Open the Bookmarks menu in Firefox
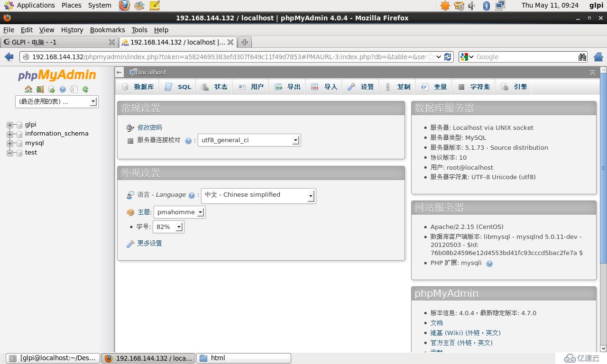This screenshot has width=607, height=364. pos(107,30)
